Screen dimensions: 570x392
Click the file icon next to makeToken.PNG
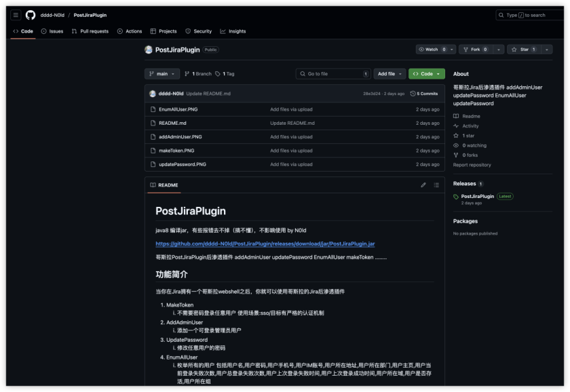coord(153,151)
